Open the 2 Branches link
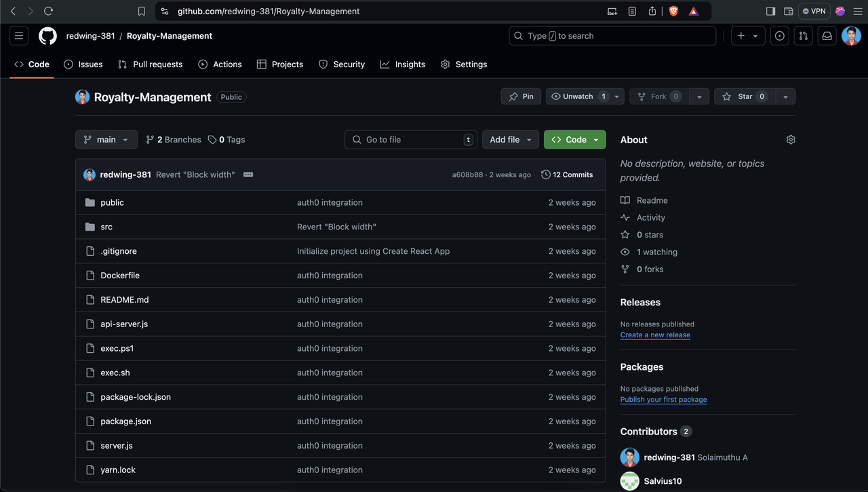 pyautogui.click(x=174, y=139)
